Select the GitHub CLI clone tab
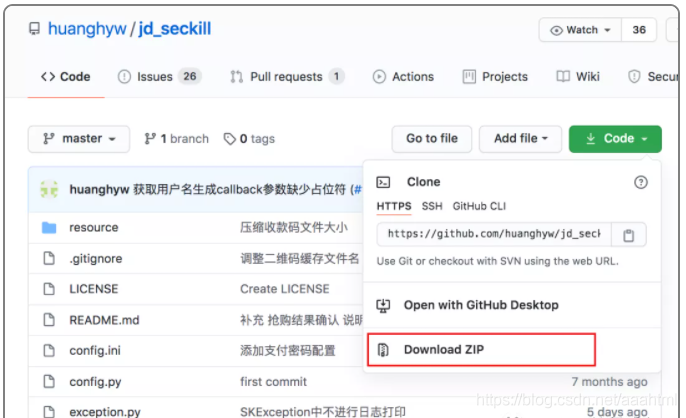The image size is (686, 418). (479, 206)
